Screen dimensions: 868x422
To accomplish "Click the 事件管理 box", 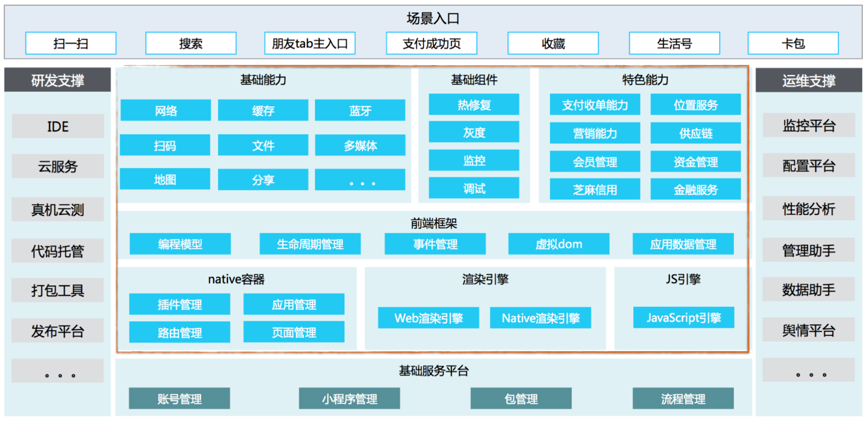I will click(435, 244).
